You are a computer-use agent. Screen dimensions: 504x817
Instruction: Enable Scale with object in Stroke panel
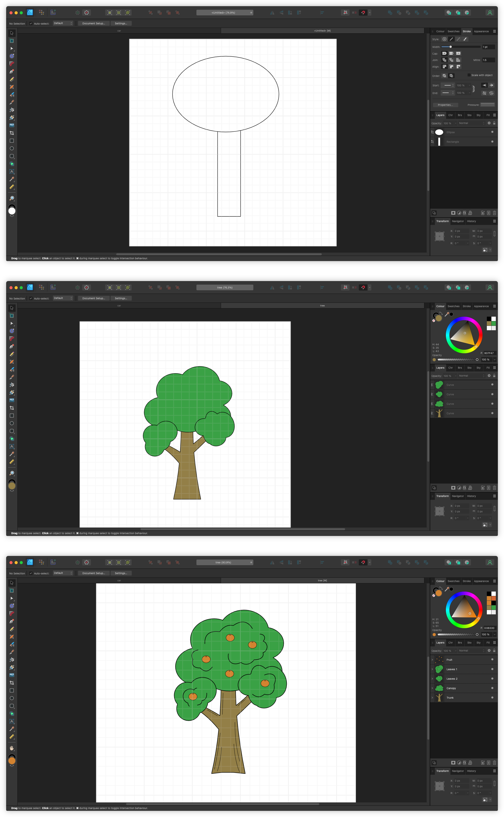point(468,75)
